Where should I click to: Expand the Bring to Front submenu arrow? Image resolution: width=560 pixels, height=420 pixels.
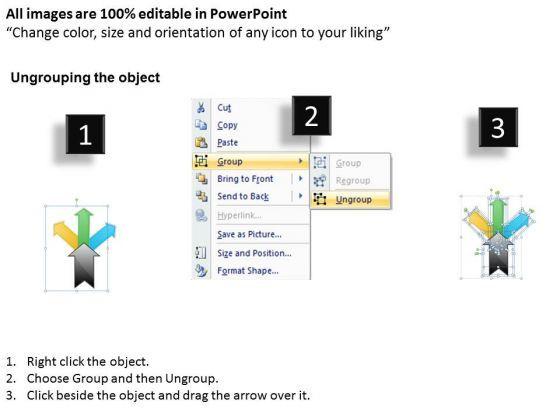point(300,178)
